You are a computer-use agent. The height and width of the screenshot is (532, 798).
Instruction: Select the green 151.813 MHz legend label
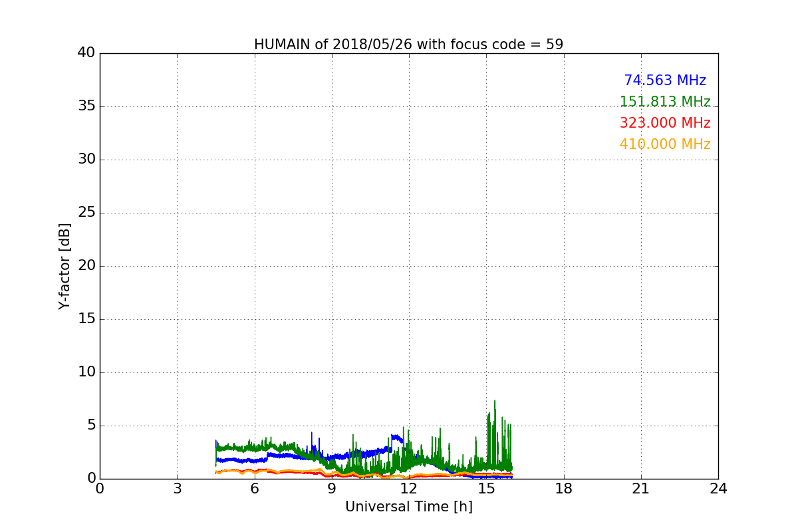tap(665, 102)
